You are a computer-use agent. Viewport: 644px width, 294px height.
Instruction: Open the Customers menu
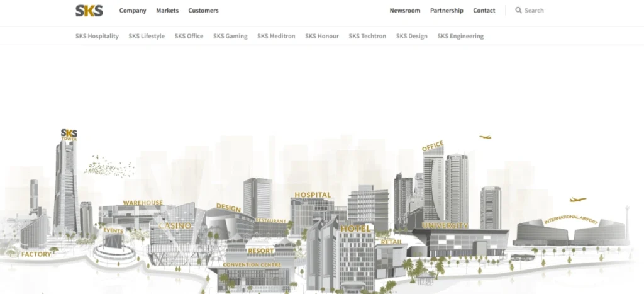click(x=203, y=11)
